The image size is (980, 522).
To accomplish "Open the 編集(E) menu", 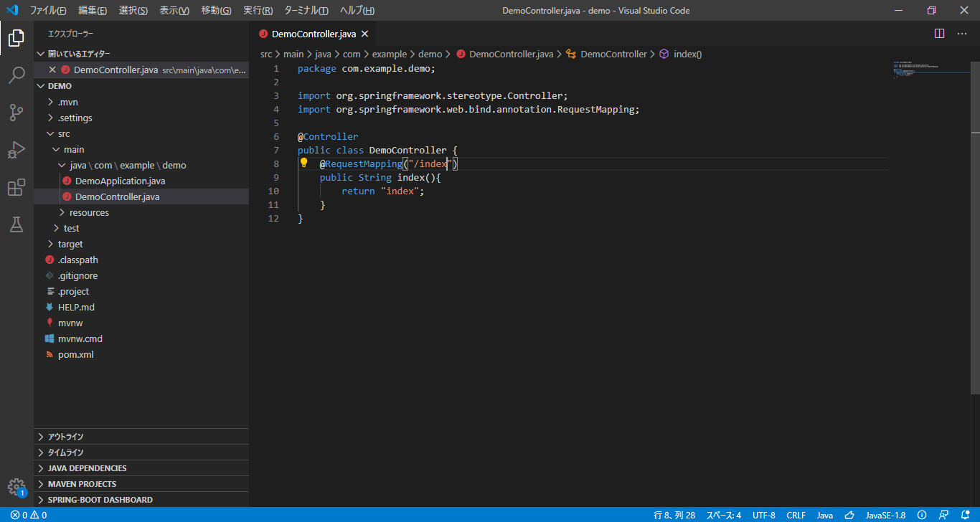I will 93,10.
